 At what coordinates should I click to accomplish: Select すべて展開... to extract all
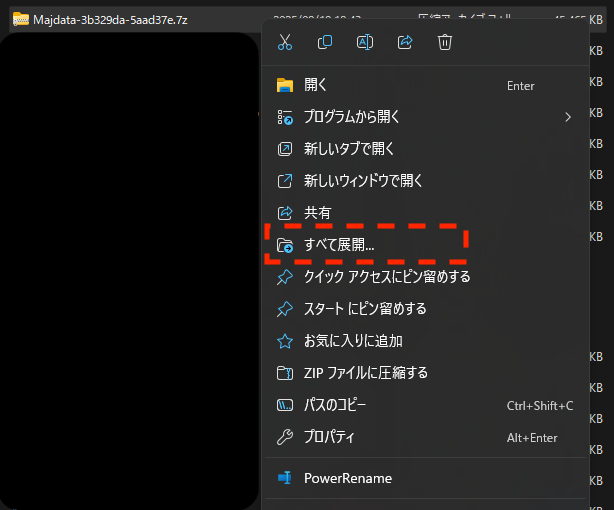point(339,244)
